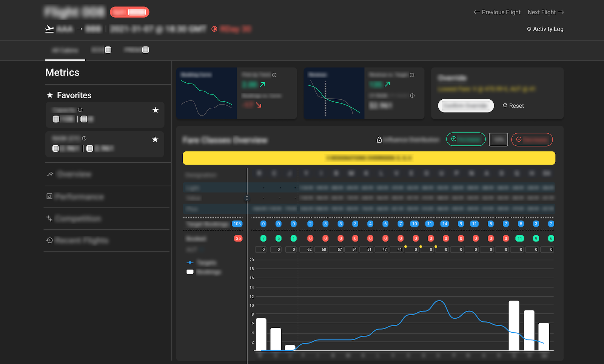
Task: Open info icon in top Favorites card
Action: point(80,110)
